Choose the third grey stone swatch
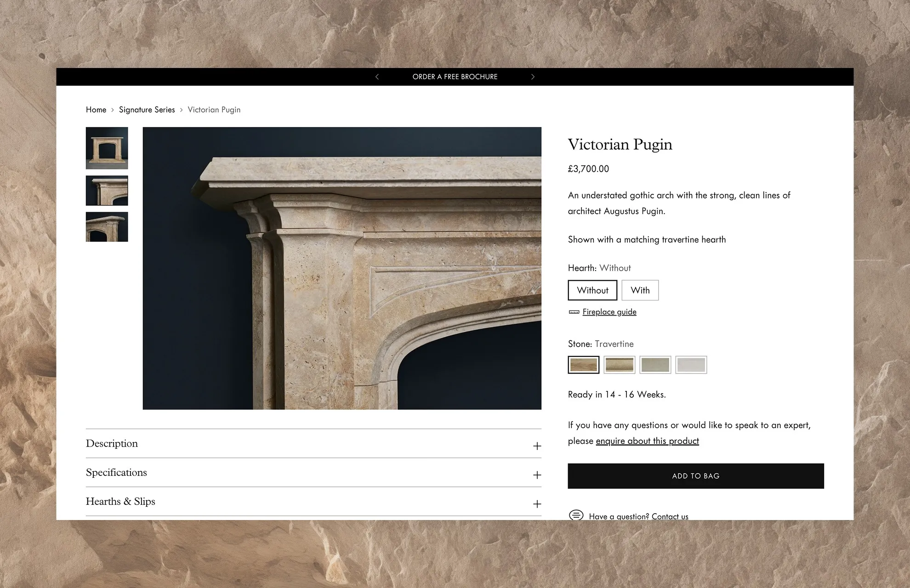Screen dimensions: 910x588 (655, 365)
